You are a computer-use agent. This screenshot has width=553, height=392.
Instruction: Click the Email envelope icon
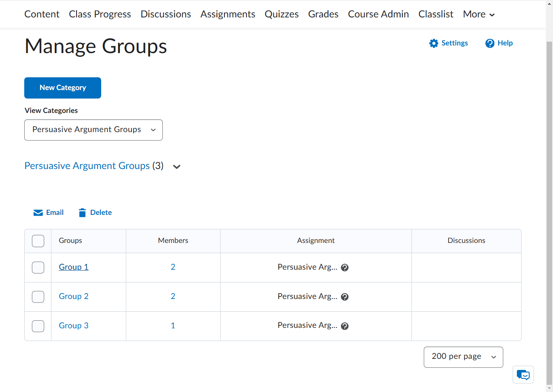[x=38, y=213]
